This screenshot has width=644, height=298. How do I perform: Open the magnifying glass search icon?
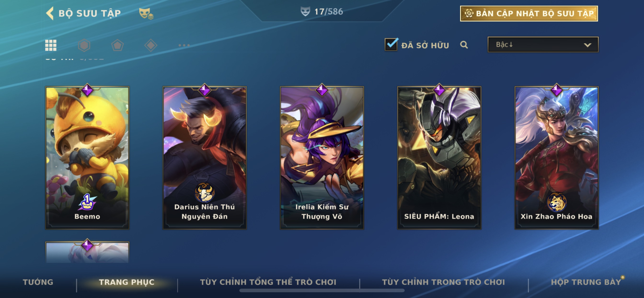click(x=464, y=45)
